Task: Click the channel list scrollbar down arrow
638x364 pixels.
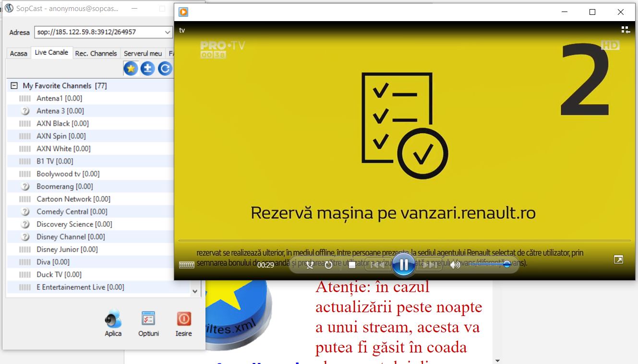Action: (x=194, y=291)
